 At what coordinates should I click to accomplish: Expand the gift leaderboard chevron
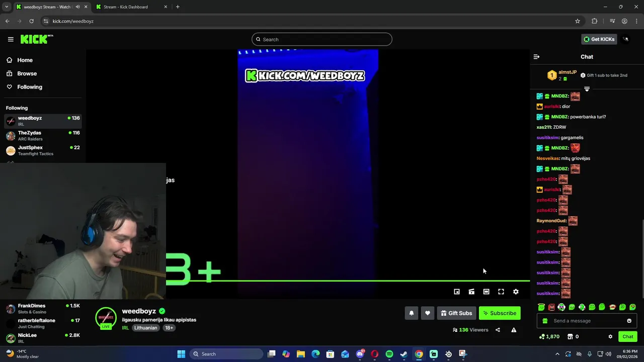click(587, 89)
